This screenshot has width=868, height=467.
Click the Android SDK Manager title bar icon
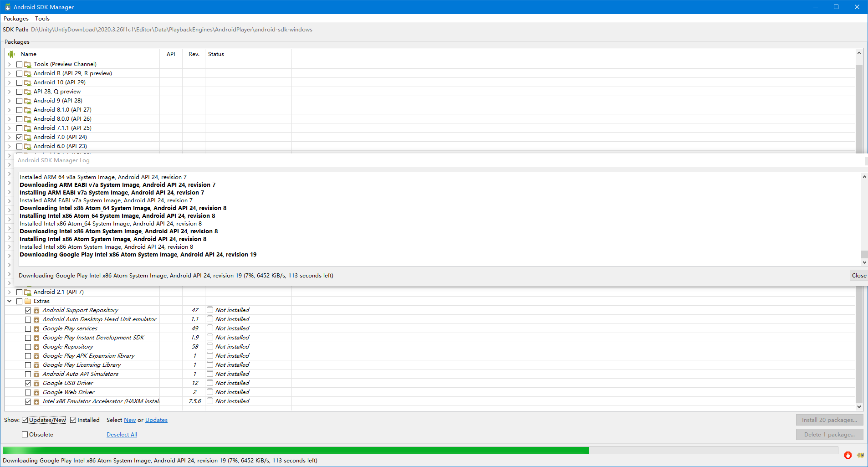point(7,7)
